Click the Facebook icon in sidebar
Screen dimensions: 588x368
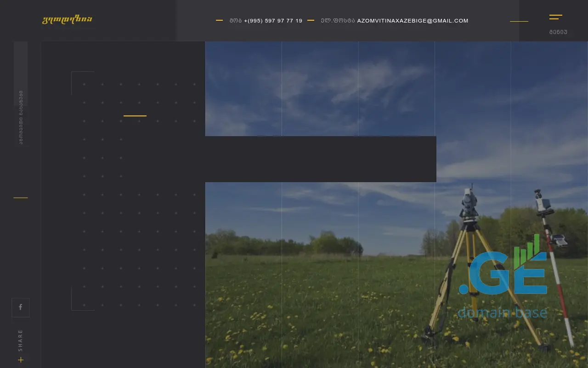[21, 307]
